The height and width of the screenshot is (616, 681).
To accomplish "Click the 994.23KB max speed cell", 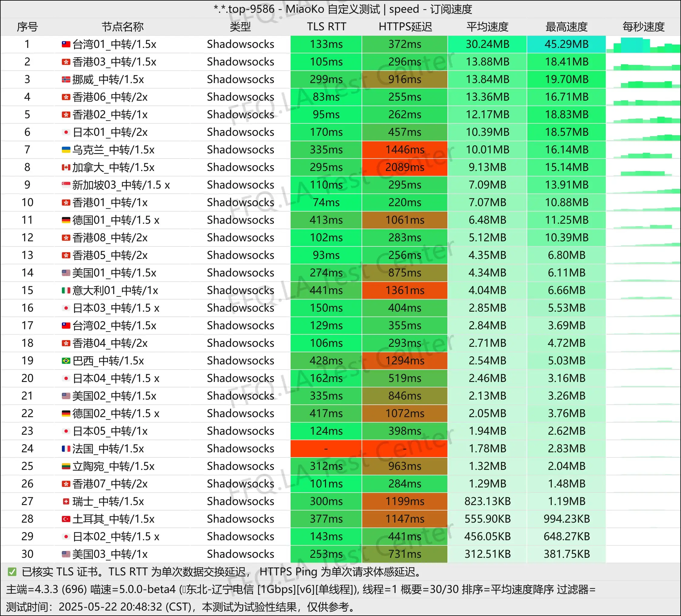I will [x=566, y=519].
